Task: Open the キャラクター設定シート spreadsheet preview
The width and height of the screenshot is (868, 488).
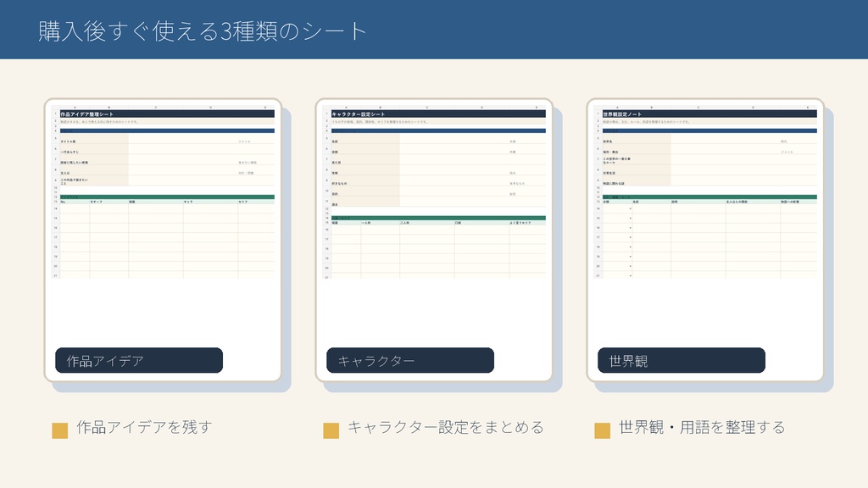Action: point(434,191)
